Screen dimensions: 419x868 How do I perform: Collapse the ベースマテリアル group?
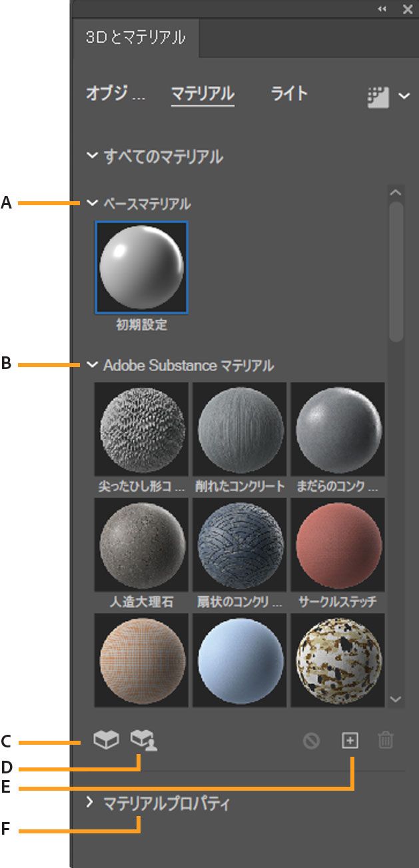[x=93, y=203]
